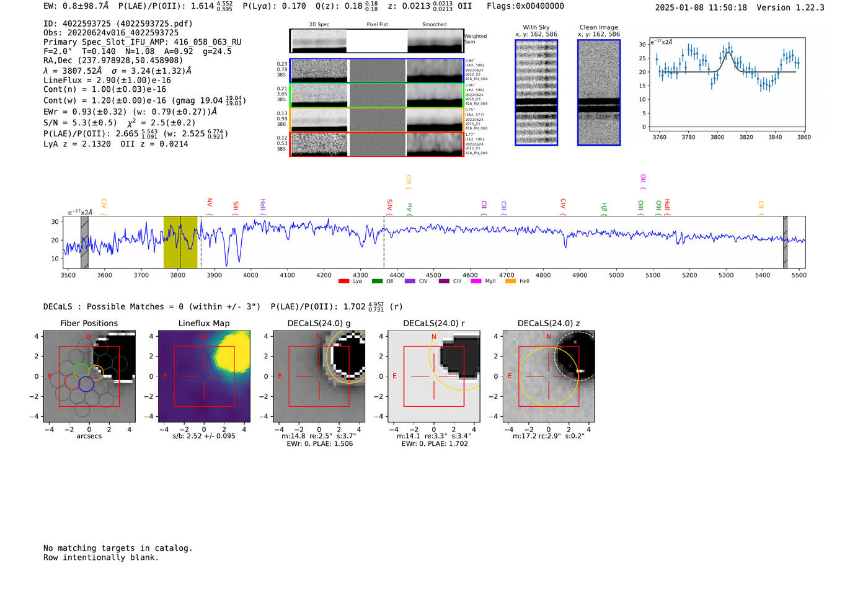Click the red NV line marker above spectrum
This screenshot has width=868, height=591.
pyautogui.click(x=210, y=207)
